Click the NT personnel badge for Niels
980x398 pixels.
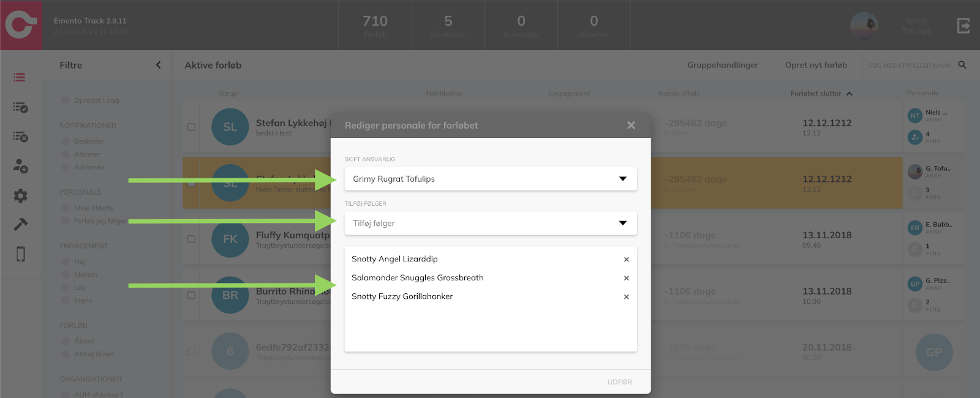(915, 115)
